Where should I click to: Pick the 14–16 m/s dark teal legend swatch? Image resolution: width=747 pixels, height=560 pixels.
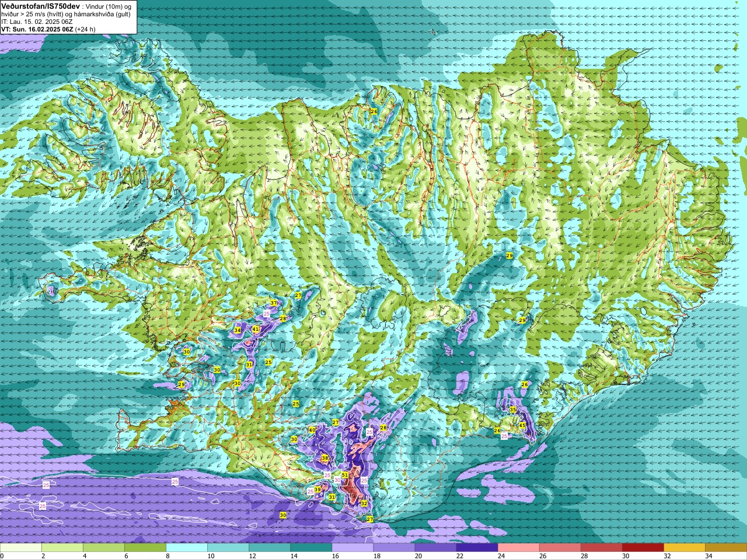[311, 548]
